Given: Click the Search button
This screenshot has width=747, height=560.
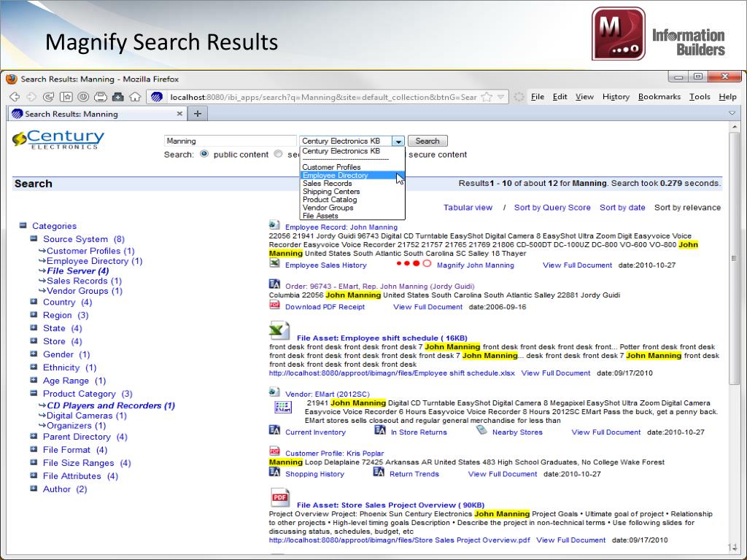Looking at the screenshot, I should (427, 141).
